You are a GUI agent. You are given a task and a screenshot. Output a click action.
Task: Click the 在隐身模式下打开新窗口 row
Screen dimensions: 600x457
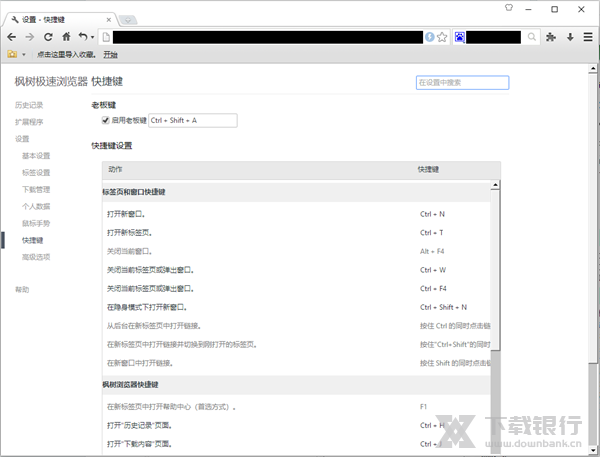click(x=296, y=307)
